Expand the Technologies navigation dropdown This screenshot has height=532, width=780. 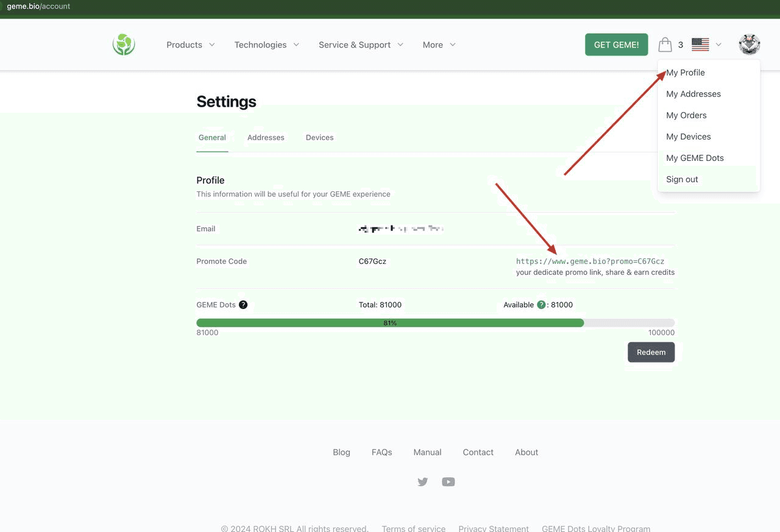(266, 44)
